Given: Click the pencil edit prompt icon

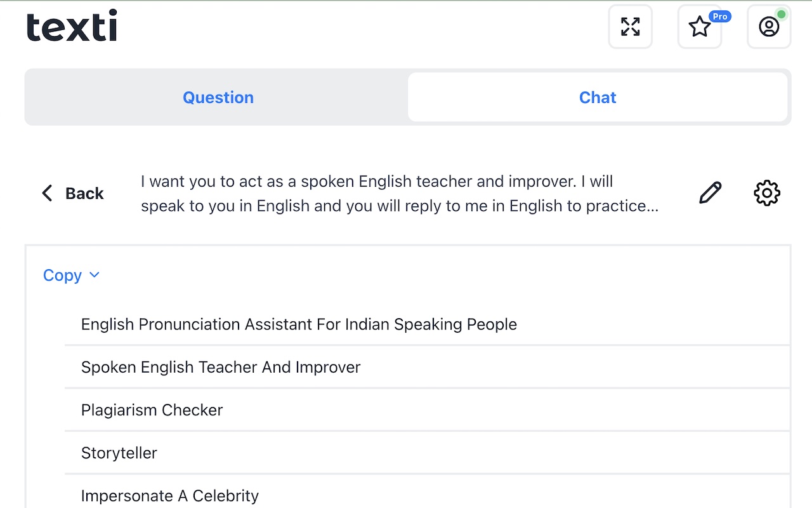Looking at the screenshot, I should 710,193.
